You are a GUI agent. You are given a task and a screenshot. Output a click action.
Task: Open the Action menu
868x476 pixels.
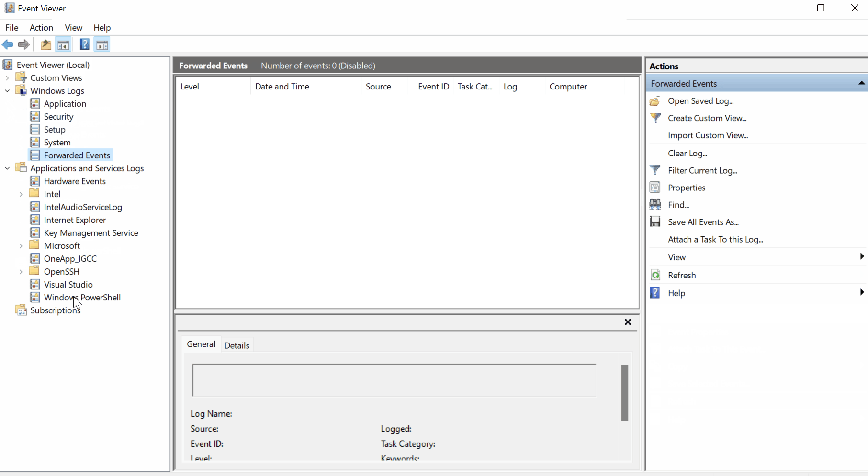click(x=41, y=27)
